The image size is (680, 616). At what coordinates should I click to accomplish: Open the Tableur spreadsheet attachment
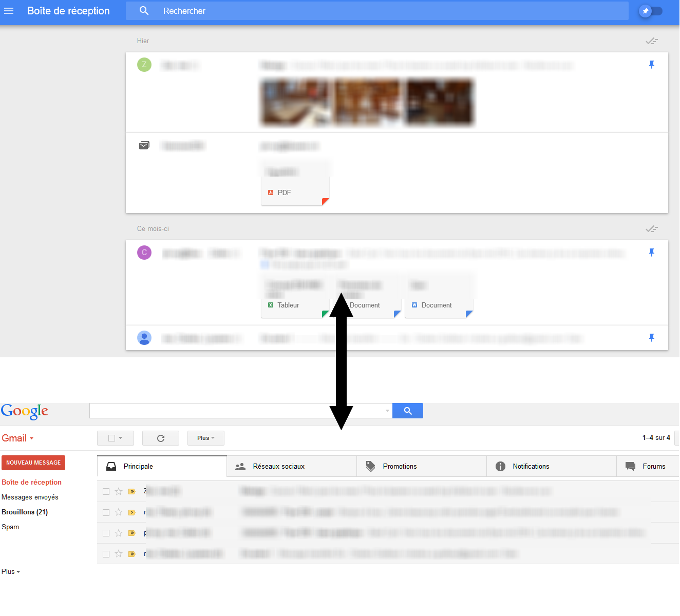(x=295, y=296)
